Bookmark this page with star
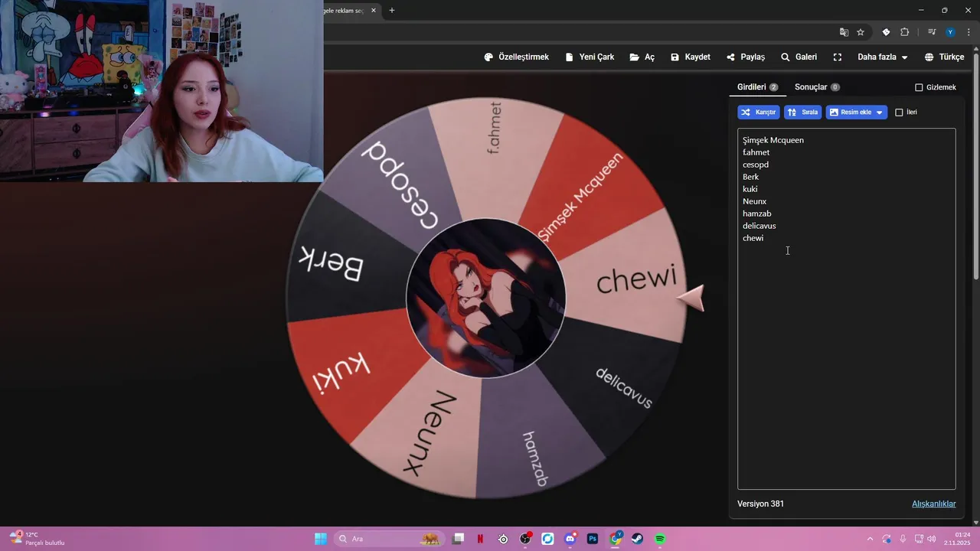The width and height of the screenshot is (980, 551). coord(861,32)
